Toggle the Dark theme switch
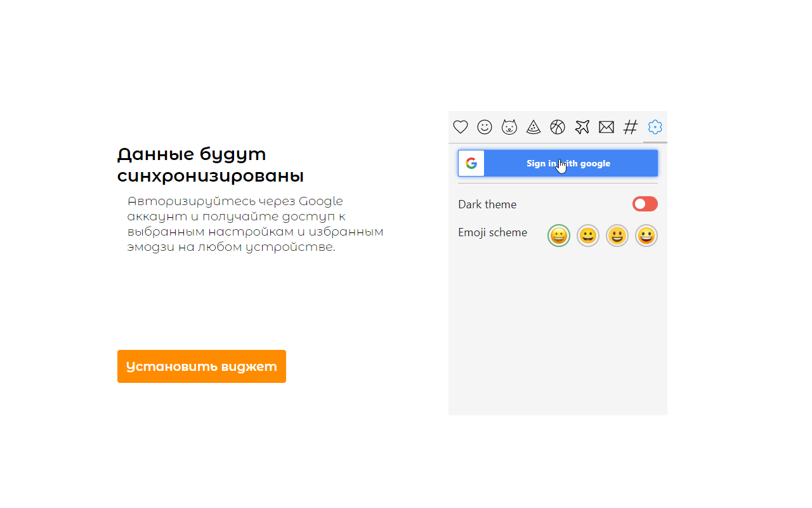Screen dimensions: 812x508 click(645, 204)
